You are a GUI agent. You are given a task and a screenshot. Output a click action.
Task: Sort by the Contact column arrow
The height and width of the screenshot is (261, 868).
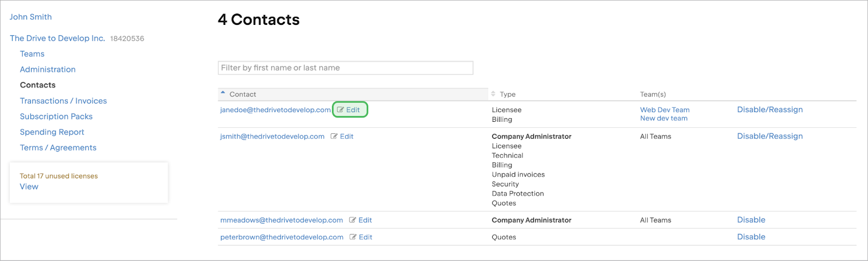tap(223, 94)
